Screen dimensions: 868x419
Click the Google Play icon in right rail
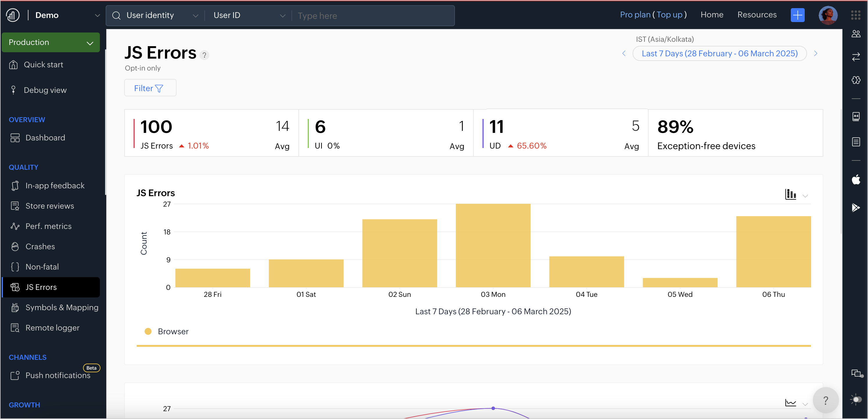point(856,207)
